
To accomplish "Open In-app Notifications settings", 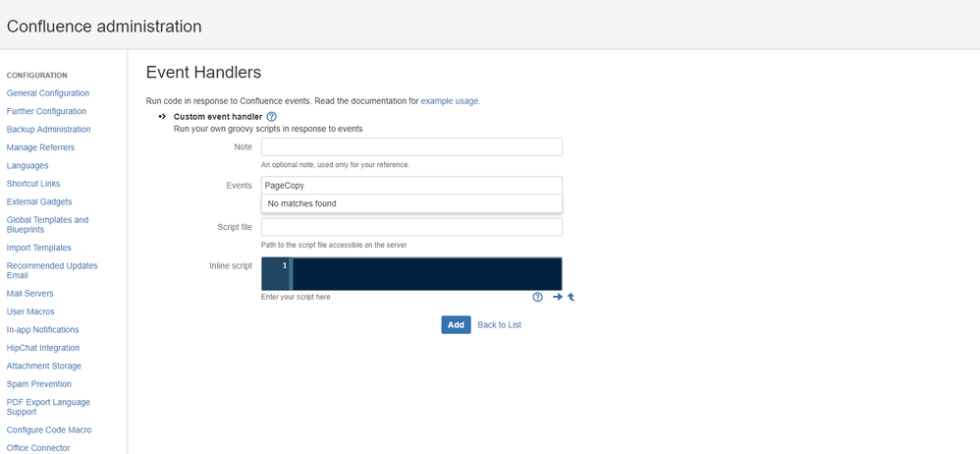I will point(42,329).
